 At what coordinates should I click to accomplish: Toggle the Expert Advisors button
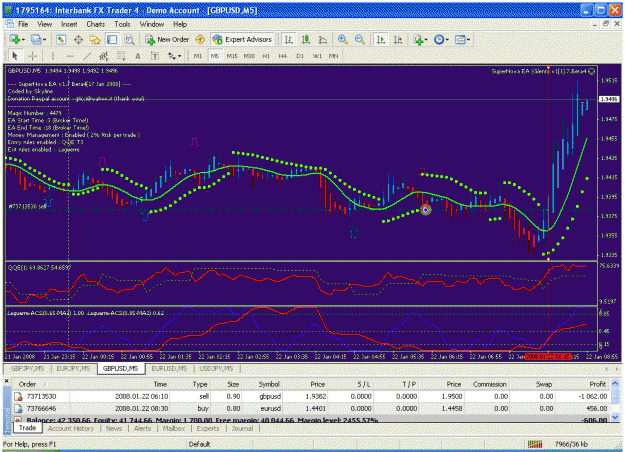(243, 39)
